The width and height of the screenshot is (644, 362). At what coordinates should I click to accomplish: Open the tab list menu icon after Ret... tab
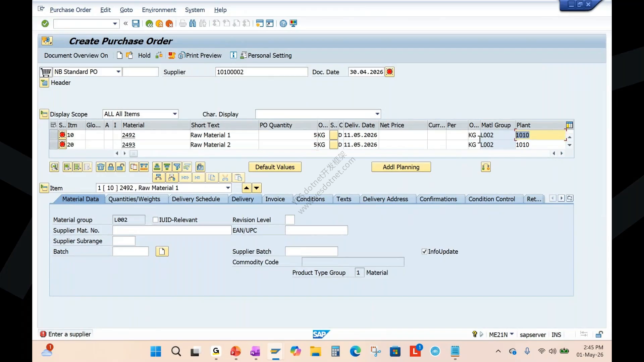pos(570,198)
